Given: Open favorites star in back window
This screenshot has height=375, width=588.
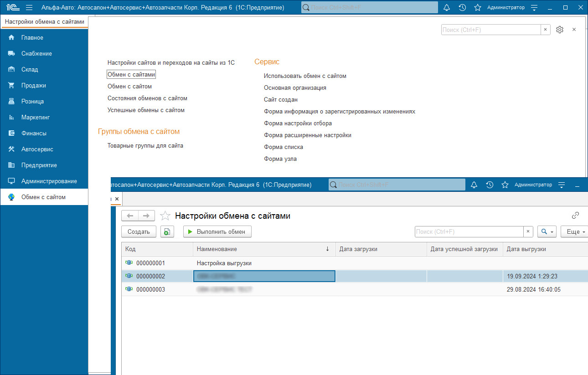Looking at the screenshot, I should tap(478, 7).
